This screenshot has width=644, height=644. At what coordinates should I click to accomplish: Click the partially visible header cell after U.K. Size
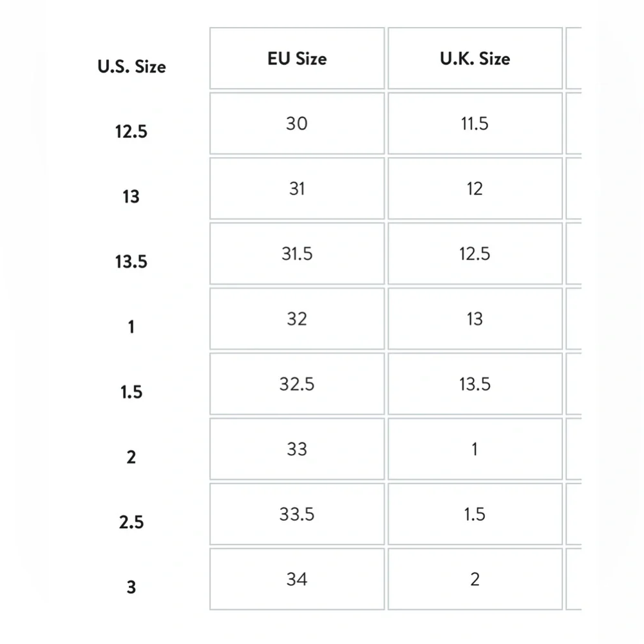(574, 59)
